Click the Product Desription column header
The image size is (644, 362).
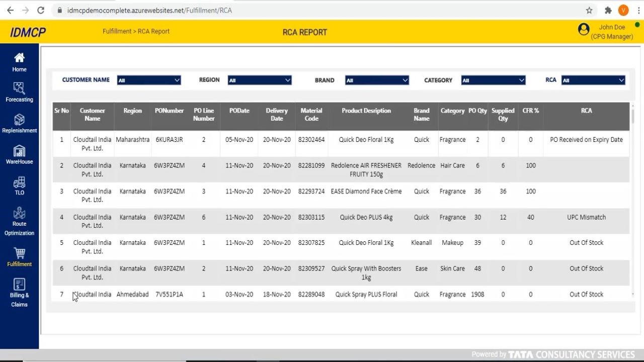coord(366,111)
